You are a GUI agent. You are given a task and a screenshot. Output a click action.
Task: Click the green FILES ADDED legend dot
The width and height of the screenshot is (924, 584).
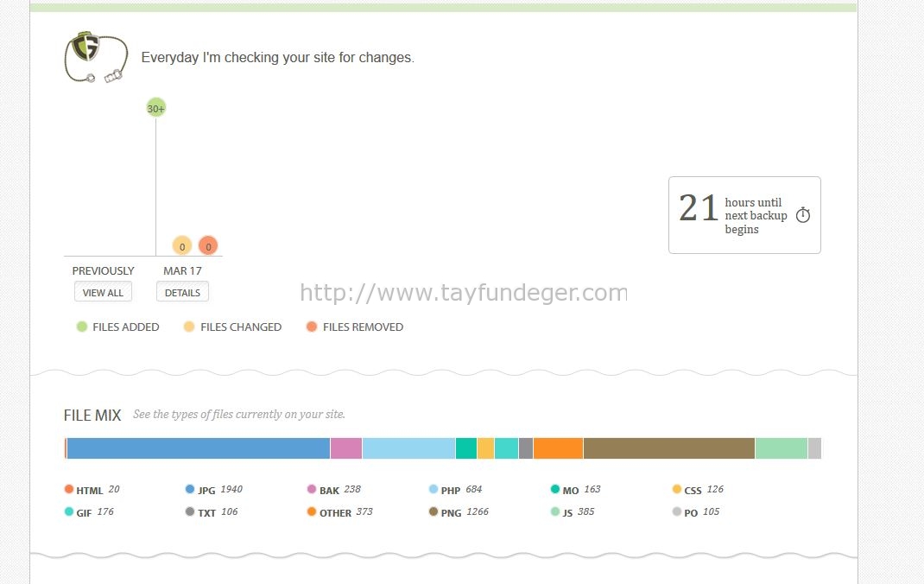82,327
